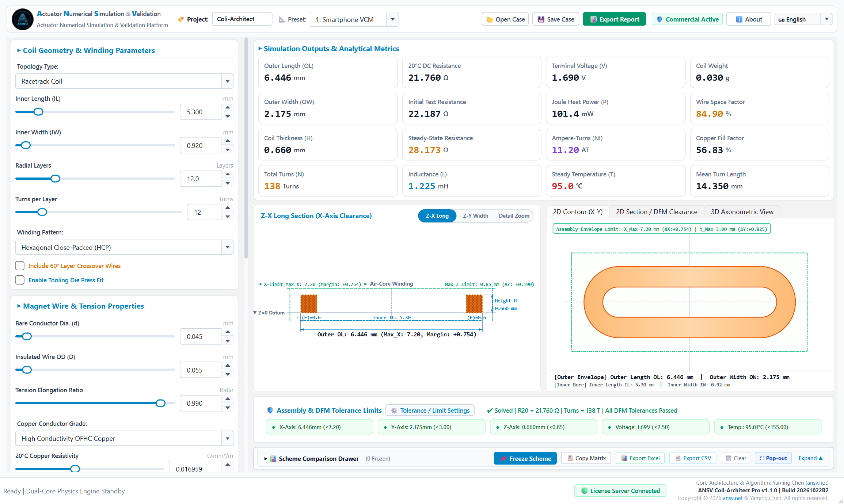
Task: Switch section view to Z-Y Width
Action: 475,216
